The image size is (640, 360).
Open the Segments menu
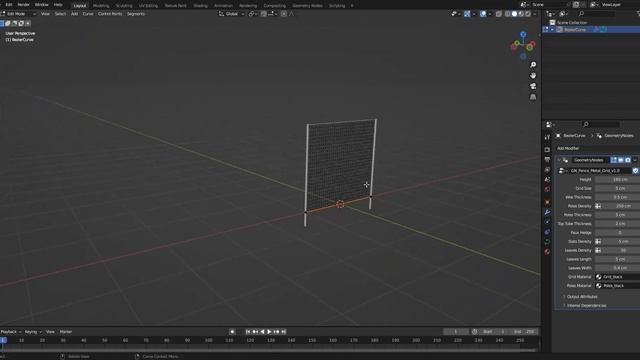coord(136,14)
